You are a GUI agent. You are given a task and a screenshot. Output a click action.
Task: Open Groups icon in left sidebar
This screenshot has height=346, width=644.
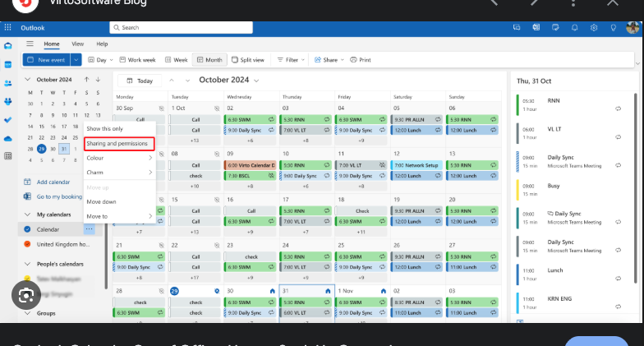8,102
